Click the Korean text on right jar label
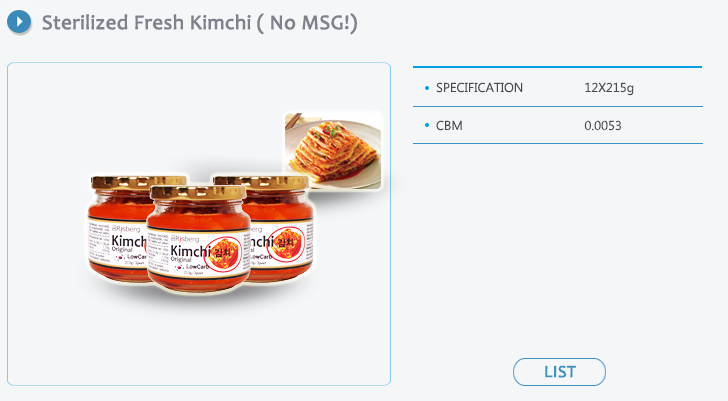728x401 pixels. click(x=286, y=243)
